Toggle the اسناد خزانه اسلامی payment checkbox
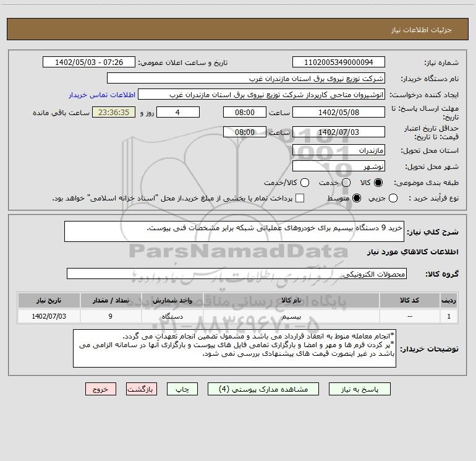 [300, 198]
